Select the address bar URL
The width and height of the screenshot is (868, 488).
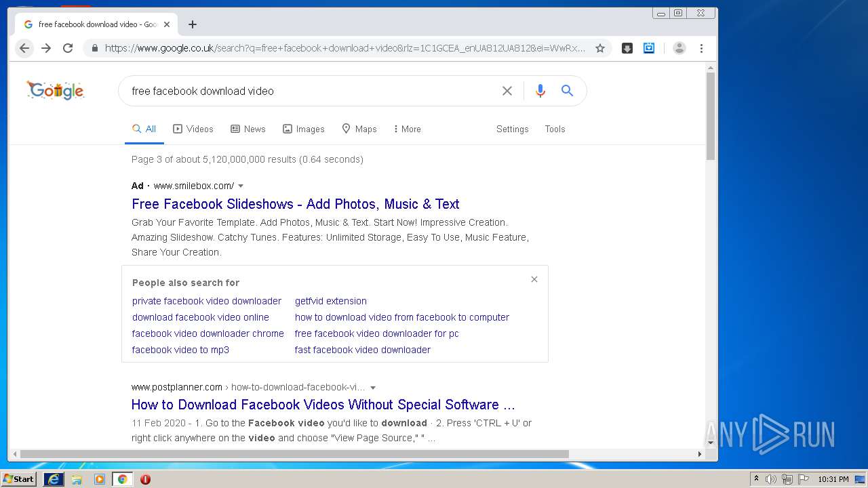click(x=344, y=48)
